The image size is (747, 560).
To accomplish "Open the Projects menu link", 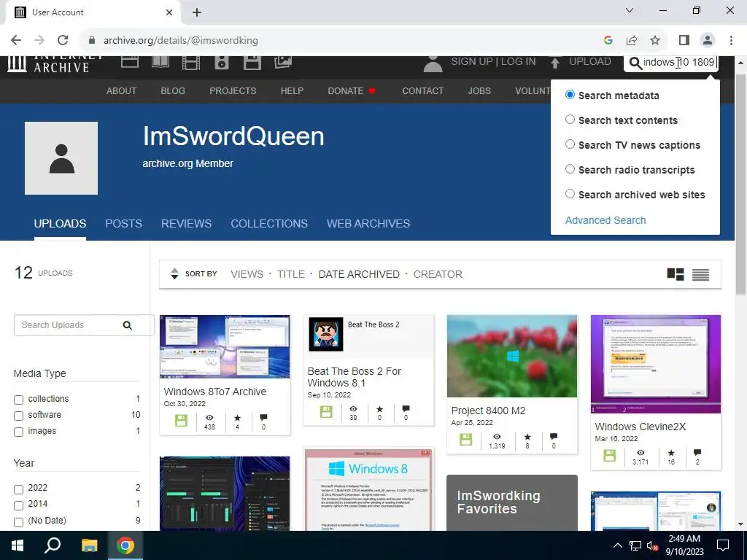I will pyautogui.click(x=233, y=91).
